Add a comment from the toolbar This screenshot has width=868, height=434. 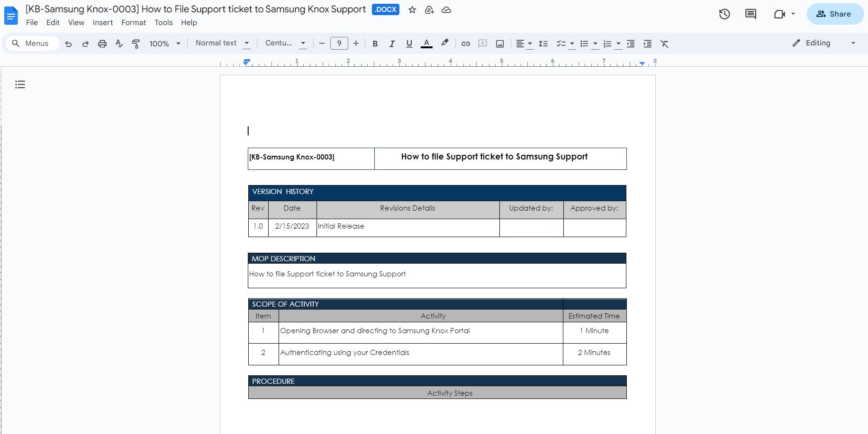click(483, 44)
